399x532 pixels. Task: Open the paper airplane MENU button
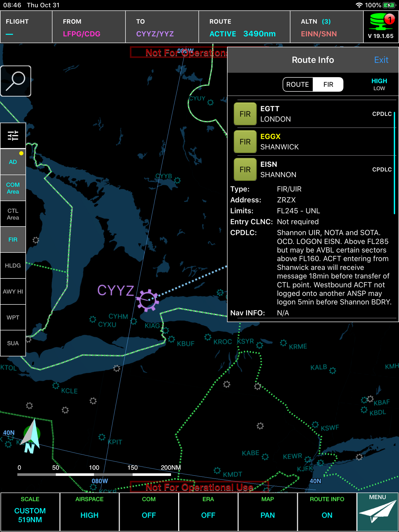[x=378, y=512]
